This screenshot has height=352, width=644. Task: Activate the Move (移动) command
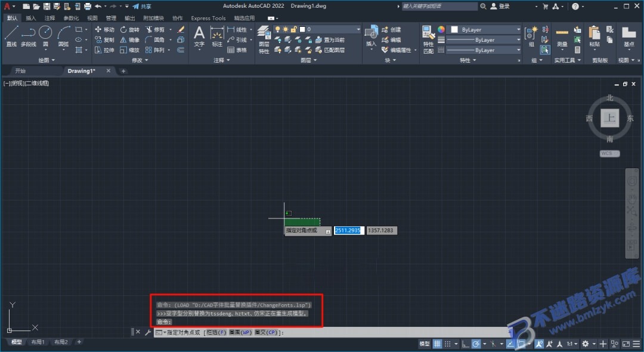point(104,30)
